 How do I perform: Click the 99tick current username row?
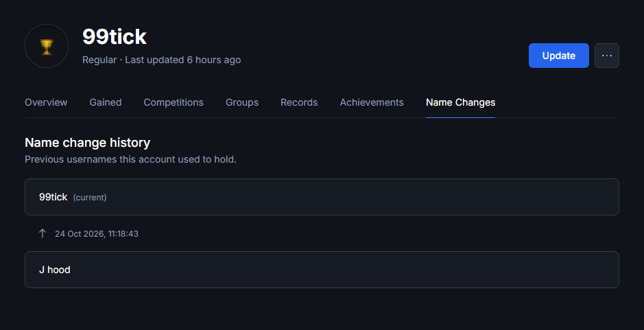coord(322,197)
